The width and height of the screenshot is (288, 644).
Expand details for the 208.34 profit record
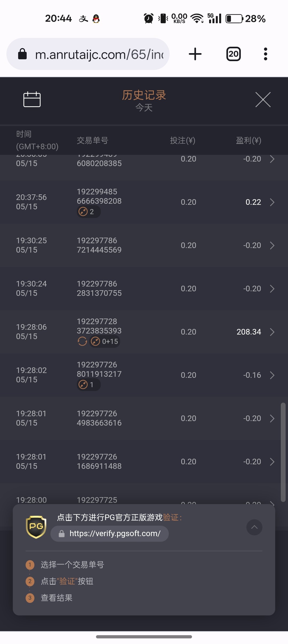272,332
